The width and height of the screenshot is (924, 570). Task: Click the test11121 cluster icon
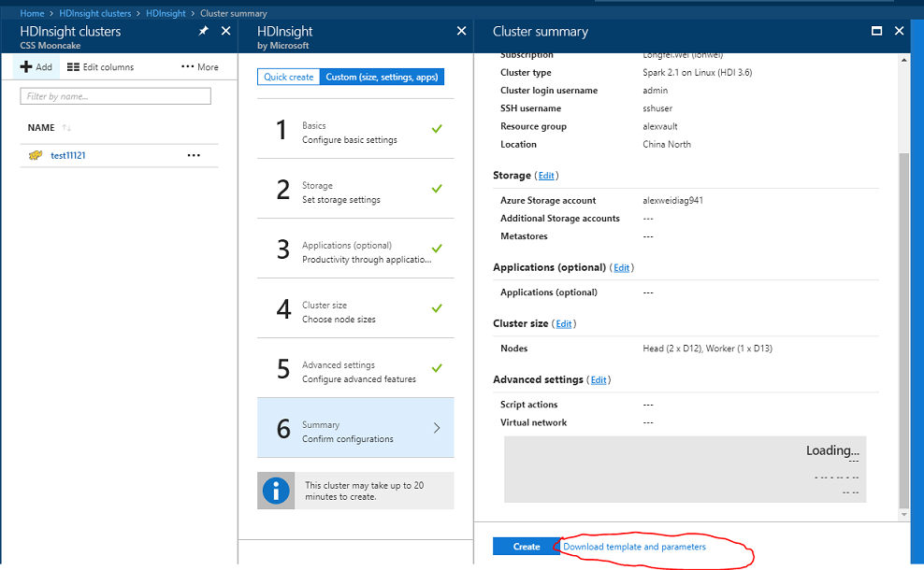(36, 155)
